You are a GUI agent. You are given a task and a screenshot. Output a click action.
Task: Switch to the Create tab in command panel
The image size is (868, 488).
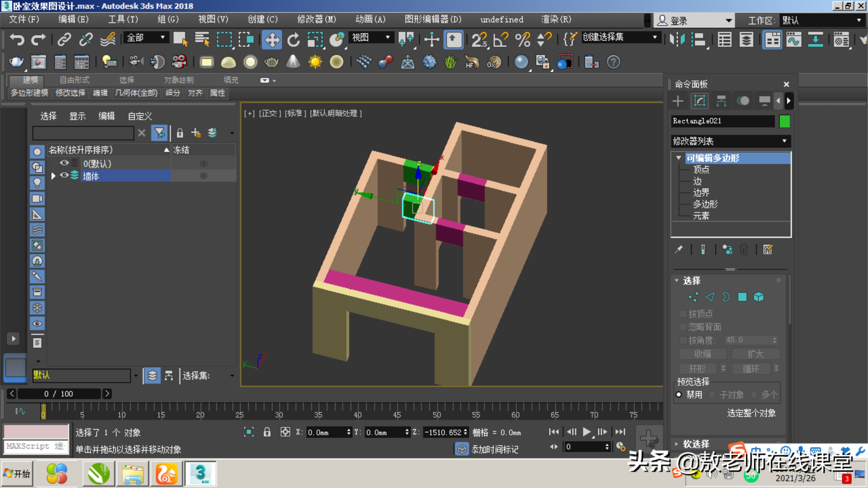coord(678,101)
